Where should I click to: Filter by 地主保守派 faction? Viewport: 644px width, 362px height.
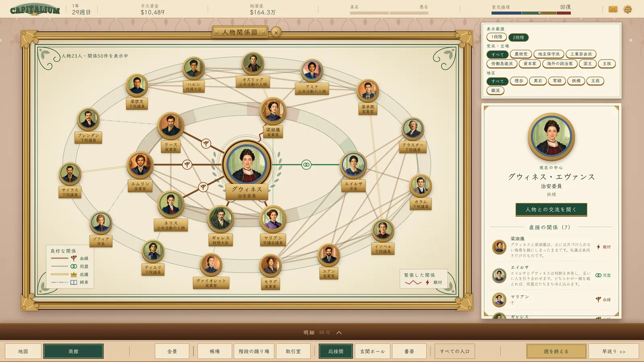(549, 54)
